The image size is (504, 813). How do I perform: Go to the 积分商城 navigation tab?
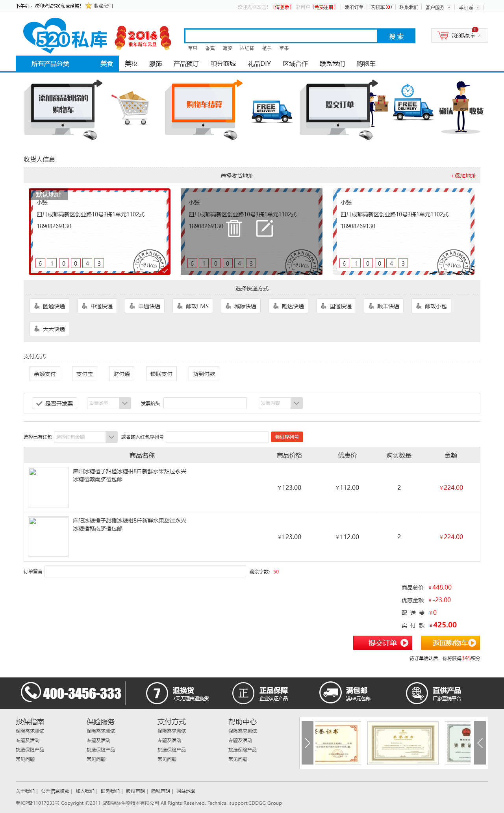point(223,64)
